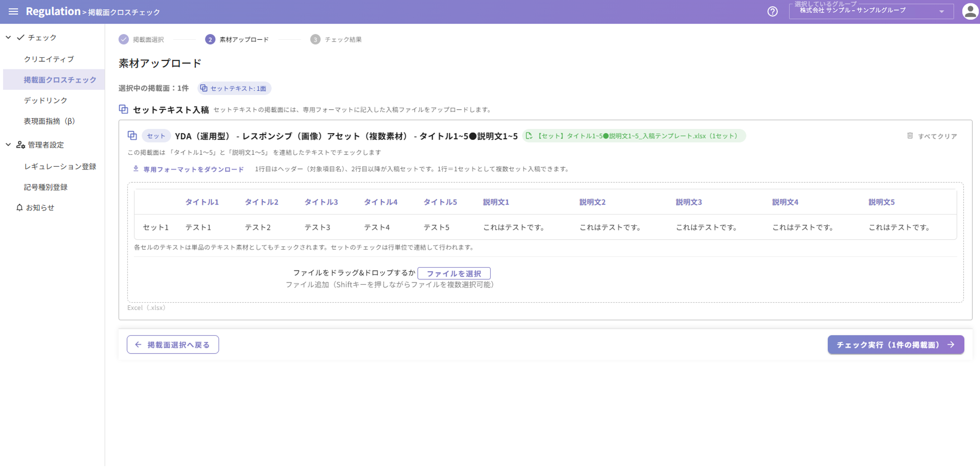Viewport: 980px width, 467px height.
Task: Select step 3 チェック結果
Action: (336, 39)
